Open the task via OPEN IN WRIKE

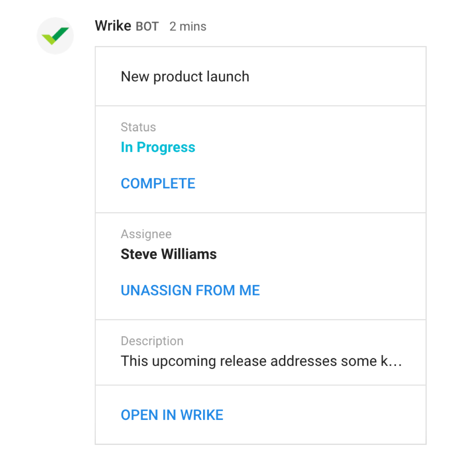pos(172,415)
